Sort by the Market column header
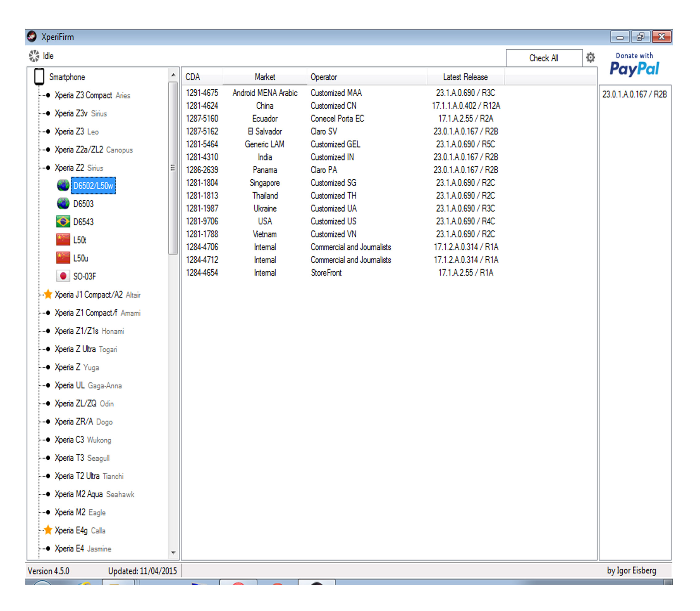Viewport: 700px width, 611px height. [x=265, y=77]
